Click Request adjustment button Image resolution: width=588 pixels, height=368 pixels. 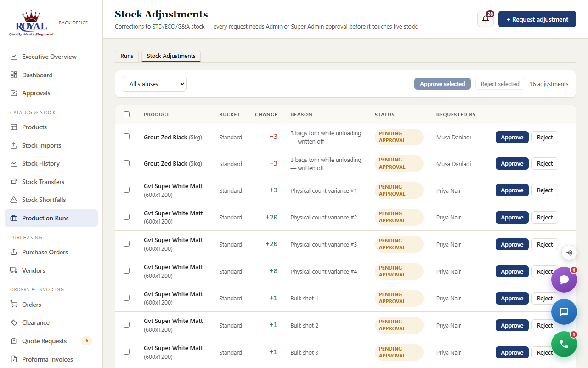point(537,19)
